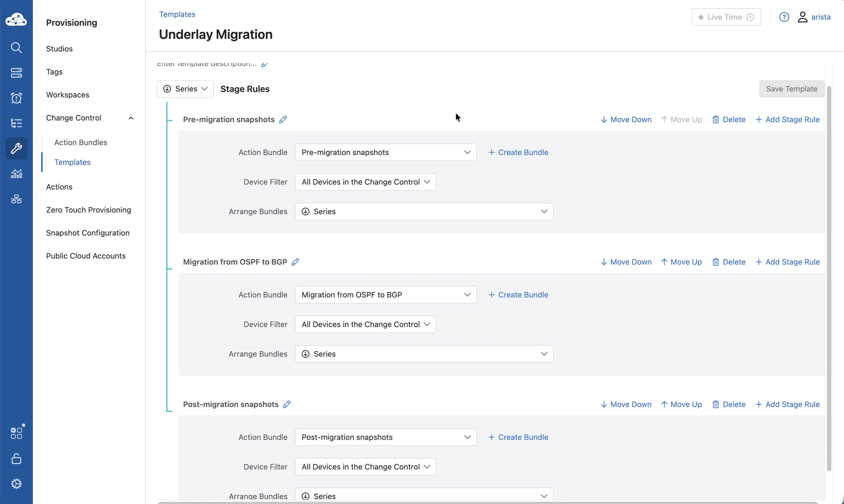Create Bundle for Pre-migration snapshots stage

tap(518, 152)
